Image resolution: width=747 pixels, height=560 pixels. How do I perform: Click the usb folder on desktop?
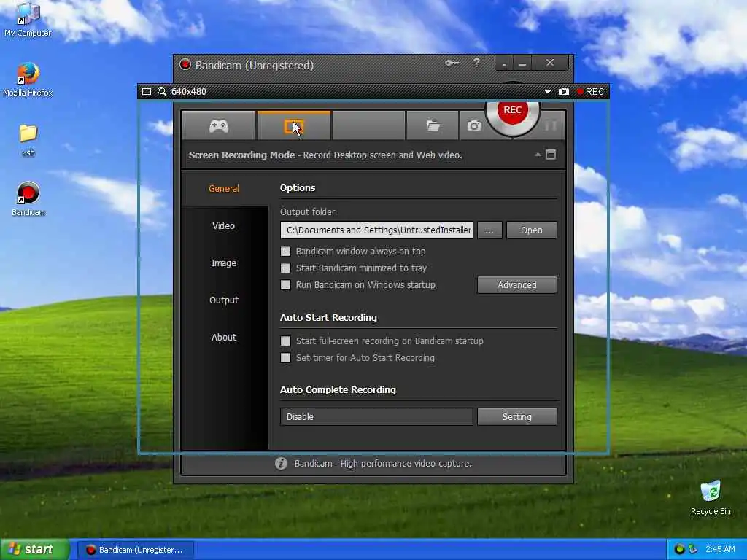tap(28, 140)
